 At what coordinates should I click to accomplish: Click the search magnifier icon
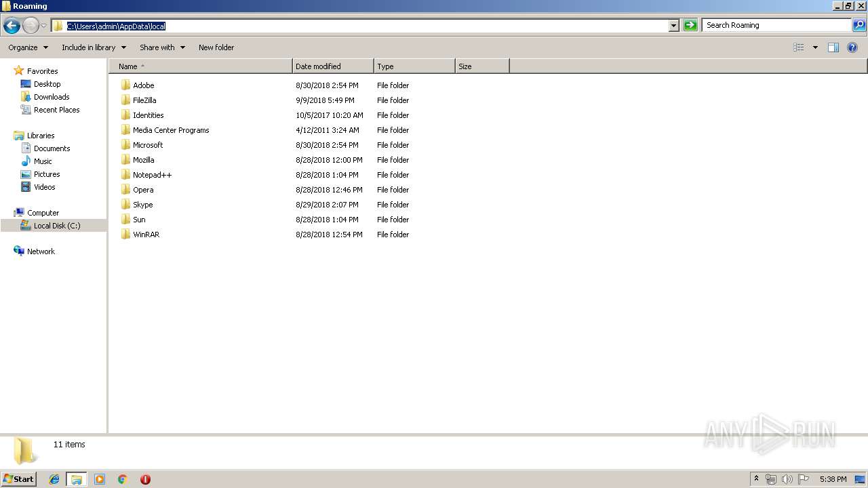pyautogui.click(x=859, y=25)
